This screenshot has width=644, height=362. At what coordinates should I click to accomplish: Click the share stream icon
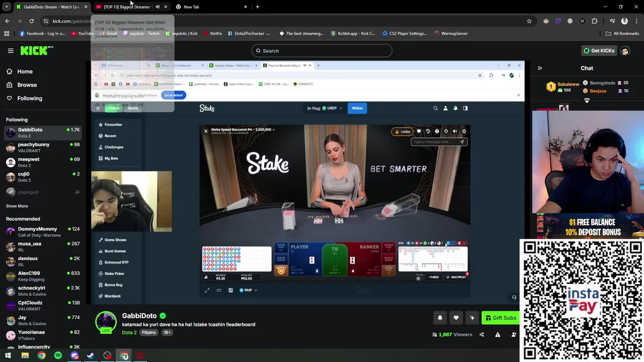(481, 335)
